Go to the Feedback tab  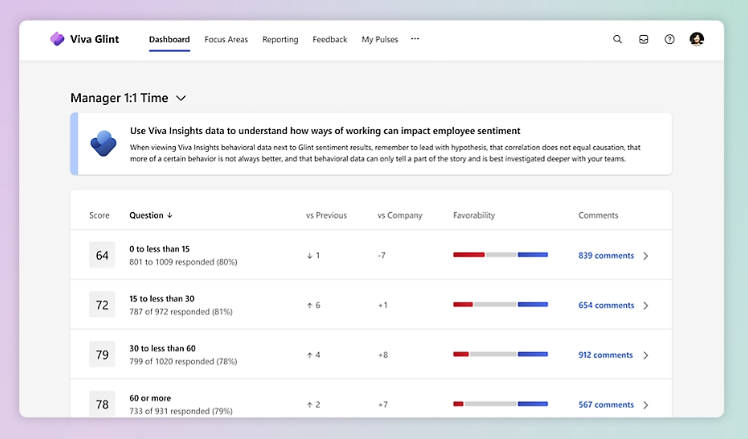(x=330, y=39)
